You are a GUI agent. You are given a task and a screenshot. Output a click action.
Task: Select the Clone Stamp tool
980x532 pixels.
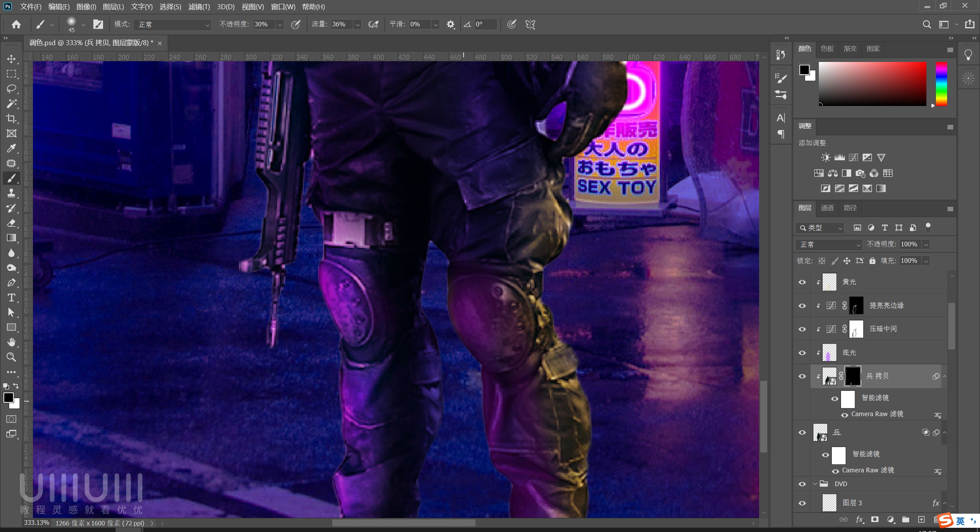11,193
